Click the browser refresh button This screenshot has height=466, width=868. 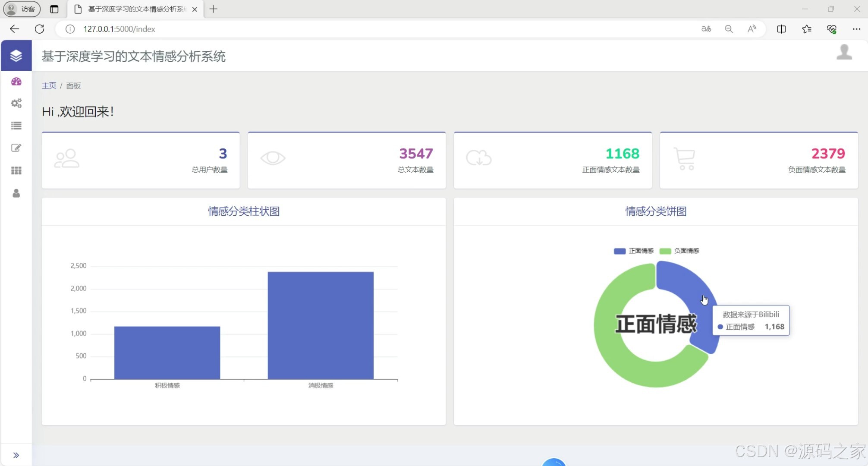click(39, 29)
